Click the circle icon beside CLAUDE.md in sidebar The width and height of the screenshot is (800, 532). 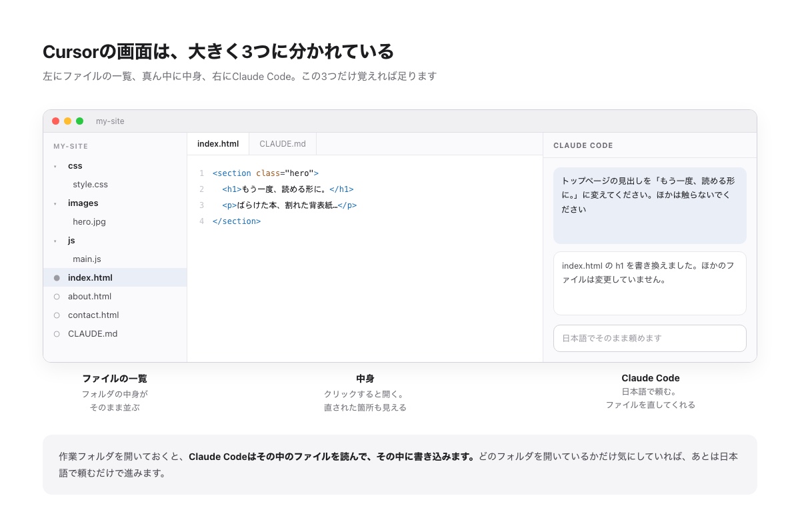pyautogui.click(x=57, y=334)
